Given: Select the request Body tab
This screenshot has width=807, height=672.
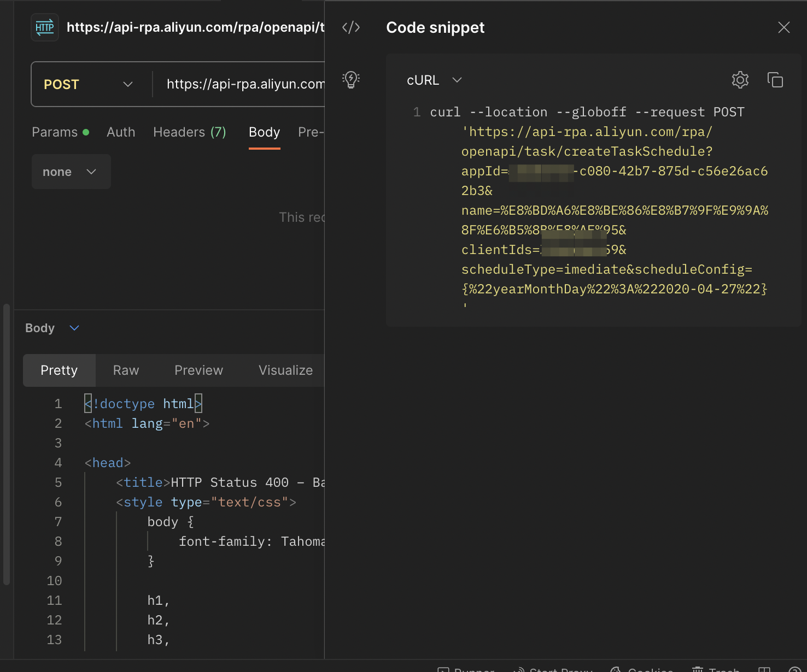Looking at the screenshot, I should [x=265, y=132].
